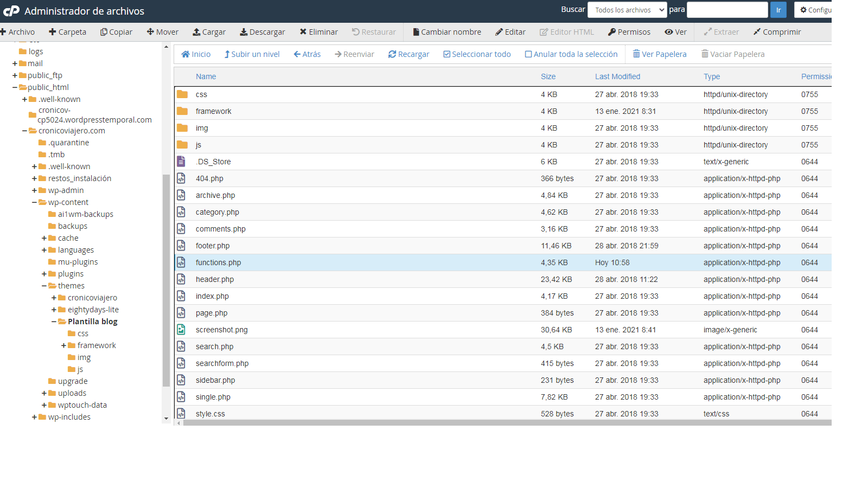Collapse the public_html tree node

point(15,87)
